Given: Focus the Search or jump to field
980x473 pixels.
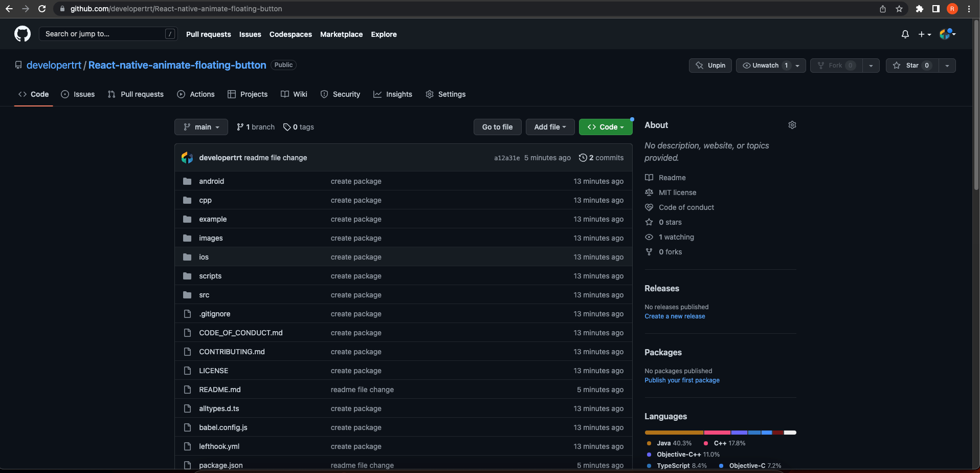Looking at the screenshot, I should tap(102, 34).
